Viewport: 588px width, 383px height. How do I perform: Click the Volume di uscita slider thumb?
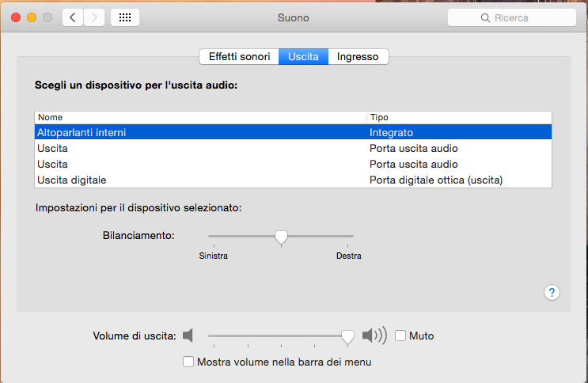[x=347, y=337]
